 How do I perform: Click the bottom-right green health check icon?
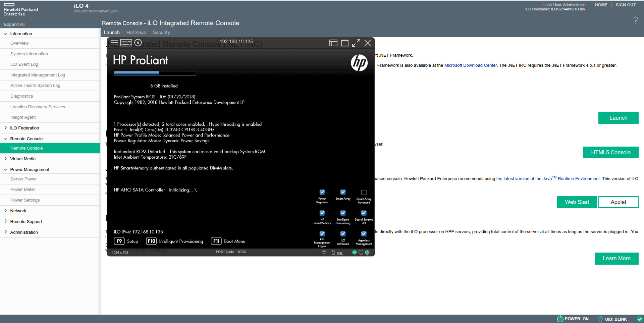click(640, 319)
